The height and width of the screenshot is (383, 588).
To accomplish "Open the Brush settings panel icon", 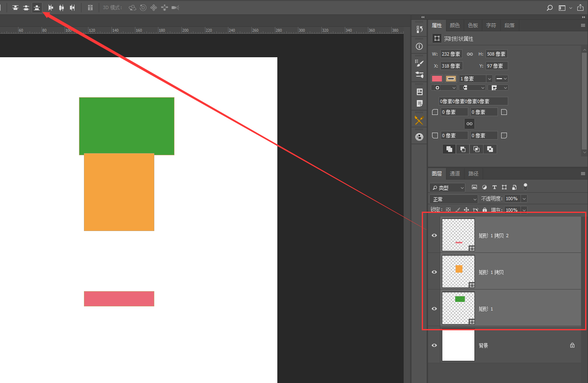I will coord(419,63).
